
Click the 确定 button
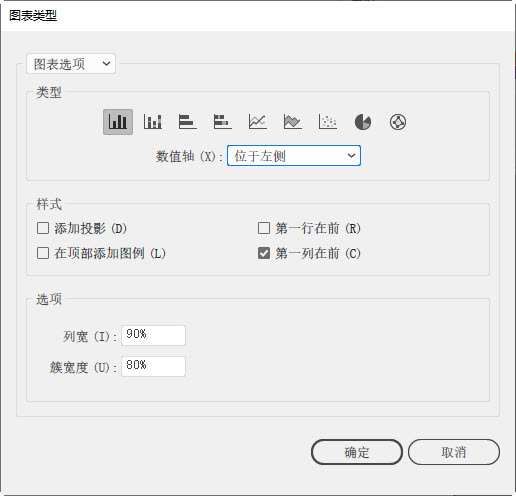coord(357,452)
